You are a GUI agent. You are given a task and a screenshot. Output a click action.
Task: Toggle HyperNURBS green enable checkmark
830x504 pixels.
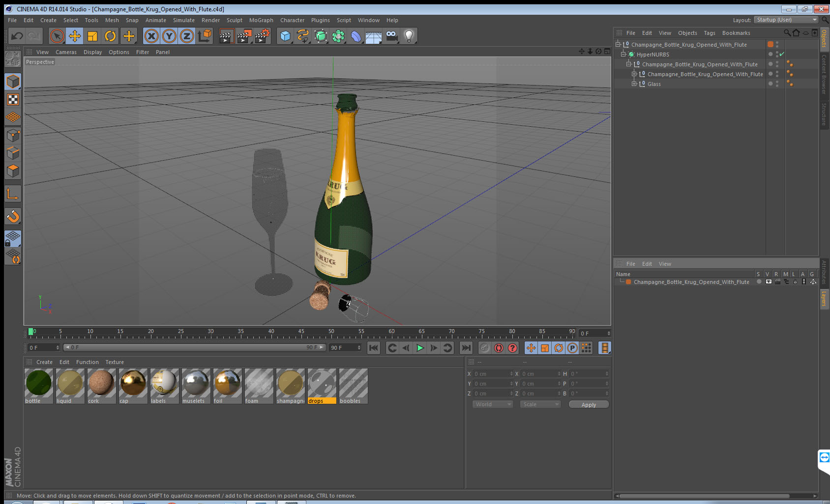[x=782, y=54]
